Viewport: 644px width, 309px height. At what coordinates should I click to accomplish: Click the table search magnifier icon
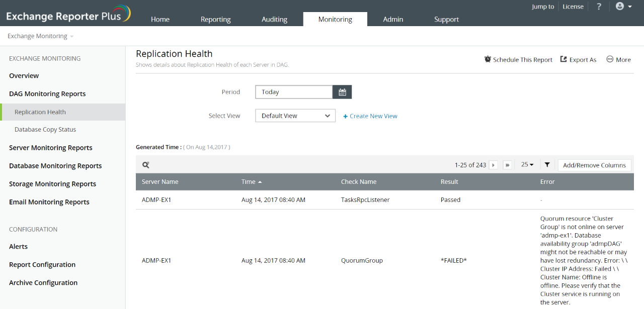145,165
